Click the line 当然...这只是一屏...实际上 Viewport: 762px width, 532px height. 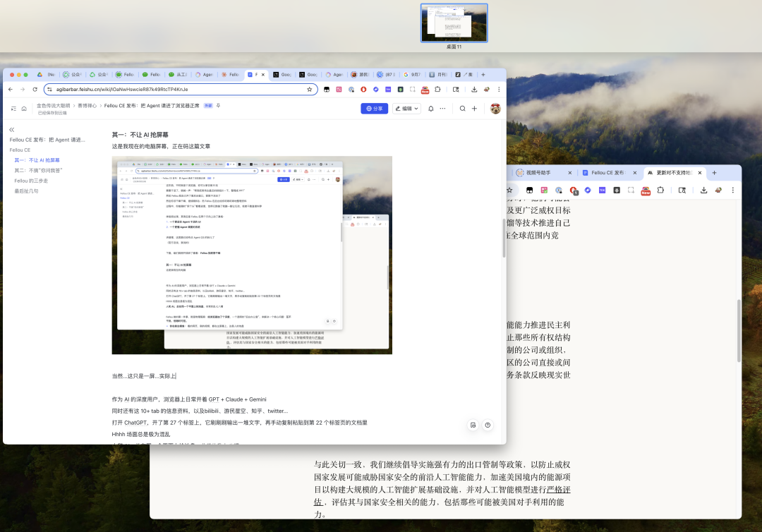(x=145, y=376)
